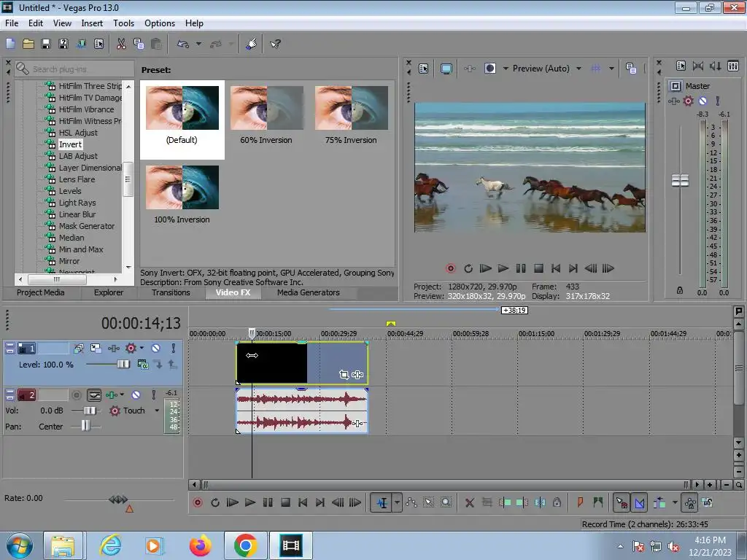Click the Open folder icon in toolbar
The image size is (747, 560).
[28, 44]
